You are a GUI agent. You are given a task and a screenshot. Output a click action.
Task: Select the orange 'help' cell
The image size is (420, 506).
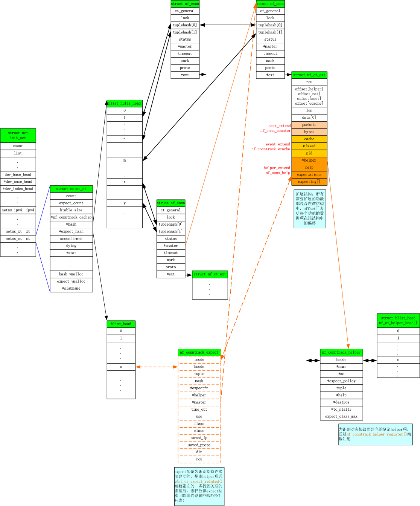click(309, 168)
